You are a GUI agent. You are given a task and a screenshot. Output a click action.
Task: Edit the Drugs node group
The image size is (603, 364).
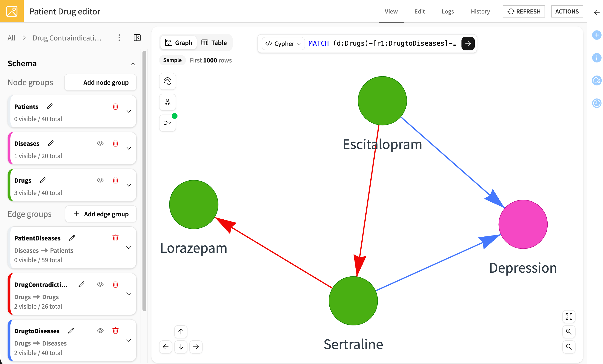point(43,180)
